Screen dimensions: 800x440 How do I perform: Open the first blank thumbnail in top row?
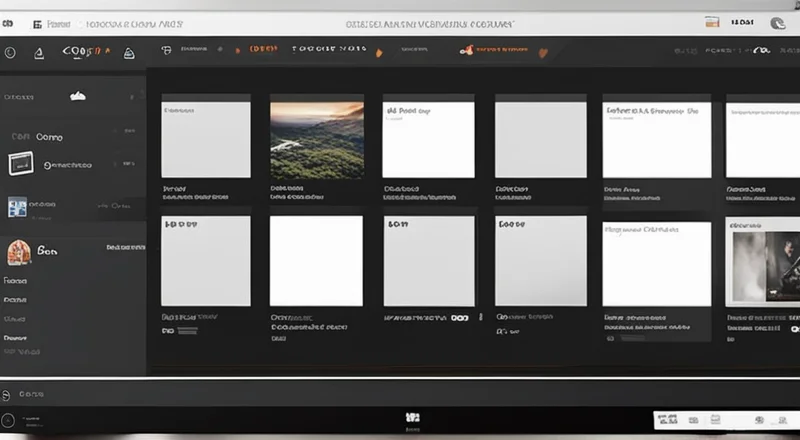tap(206, 139)
